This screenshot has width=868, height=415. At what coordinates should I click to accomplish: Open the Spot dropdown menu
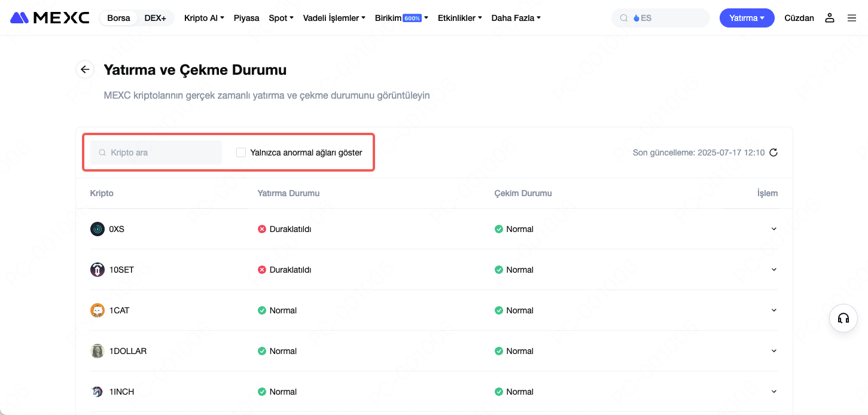[281, 18]
